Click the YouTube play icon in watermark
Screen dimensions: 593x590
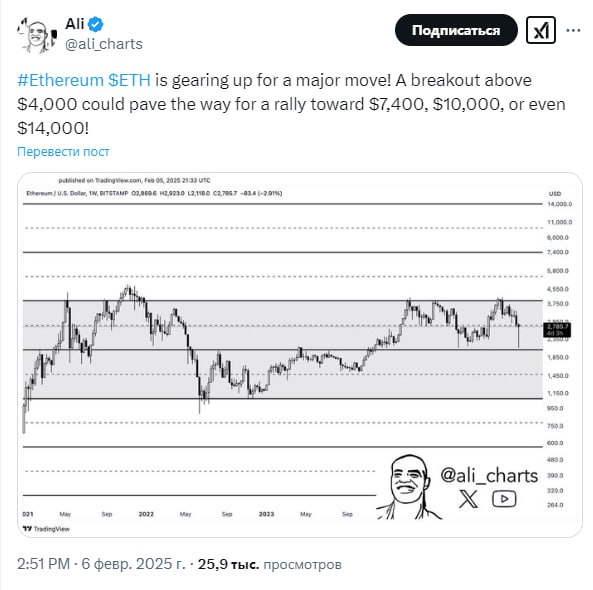pyautogui.click(x=504, y=499)
